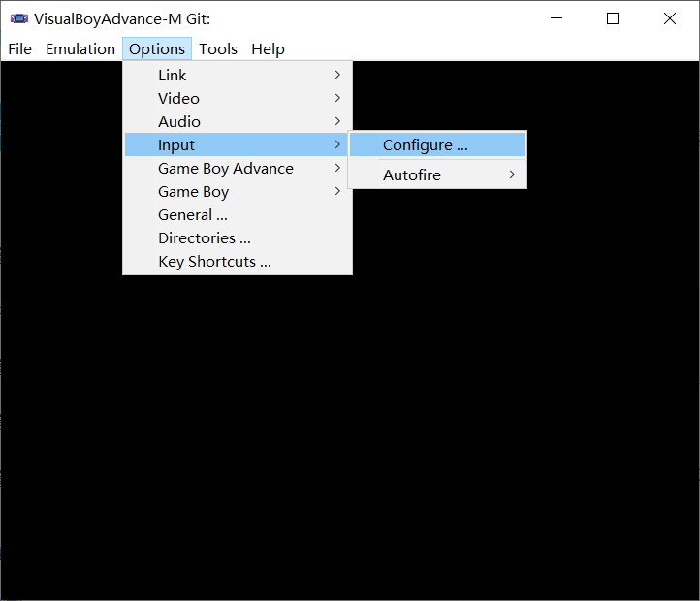700x601 pixels.
Task: Expand the Audio submenu
Action: click(x=238, y=121)
